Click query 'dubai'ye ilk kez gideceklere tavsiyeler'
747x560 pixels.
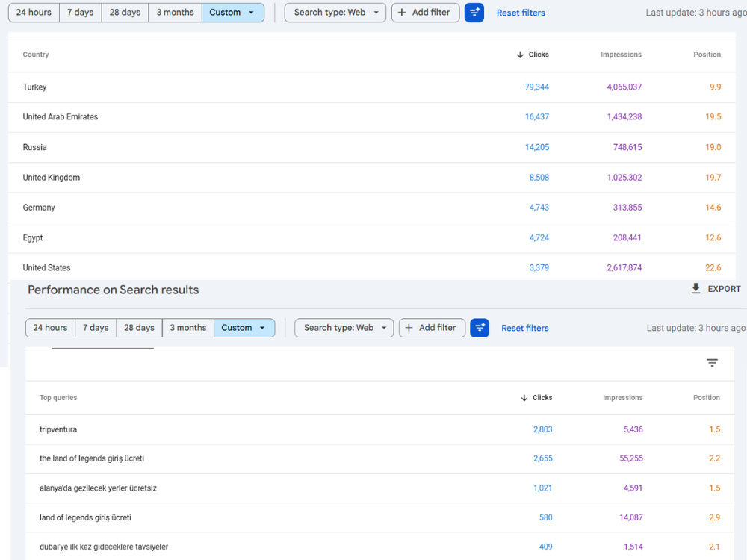coord(379,547)
